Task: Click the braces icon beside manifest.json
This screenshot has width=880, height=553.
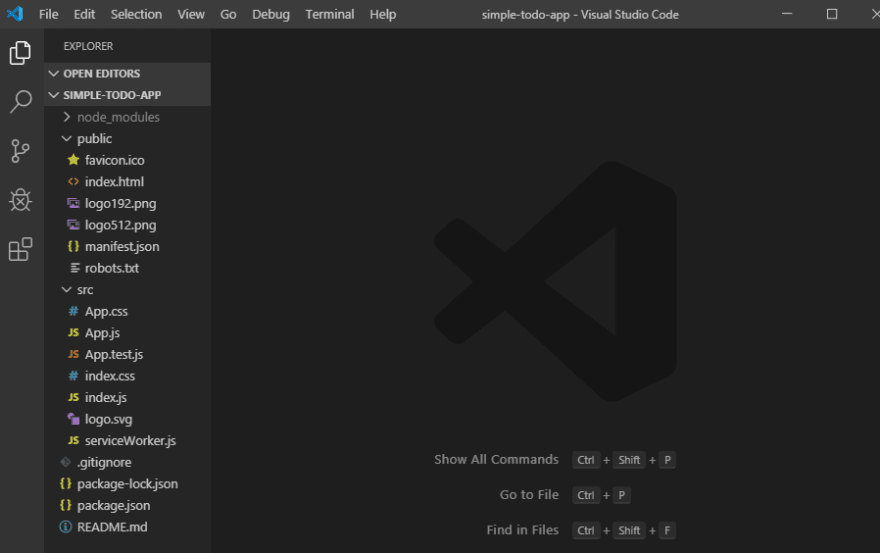Action: (73, 246)
